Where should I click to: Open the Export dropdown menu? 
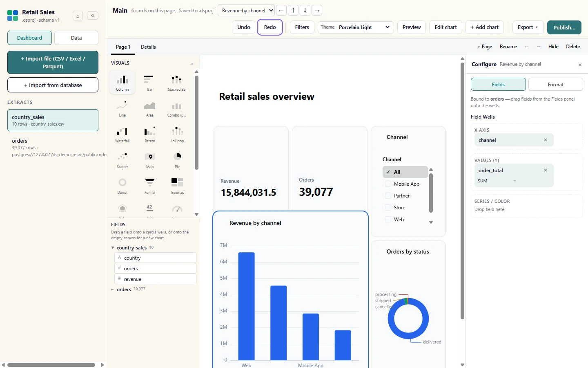(x=528, y=27)
